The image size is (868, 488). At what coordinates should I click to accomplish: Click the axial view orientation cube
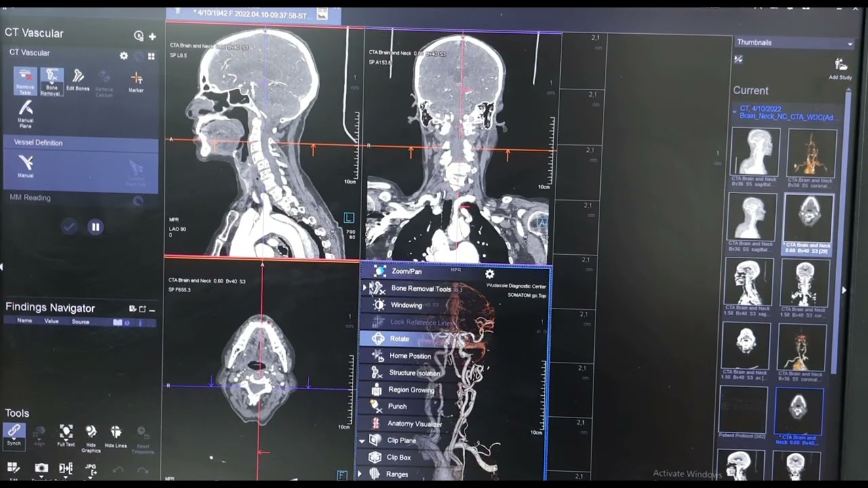tap(342, 475)
